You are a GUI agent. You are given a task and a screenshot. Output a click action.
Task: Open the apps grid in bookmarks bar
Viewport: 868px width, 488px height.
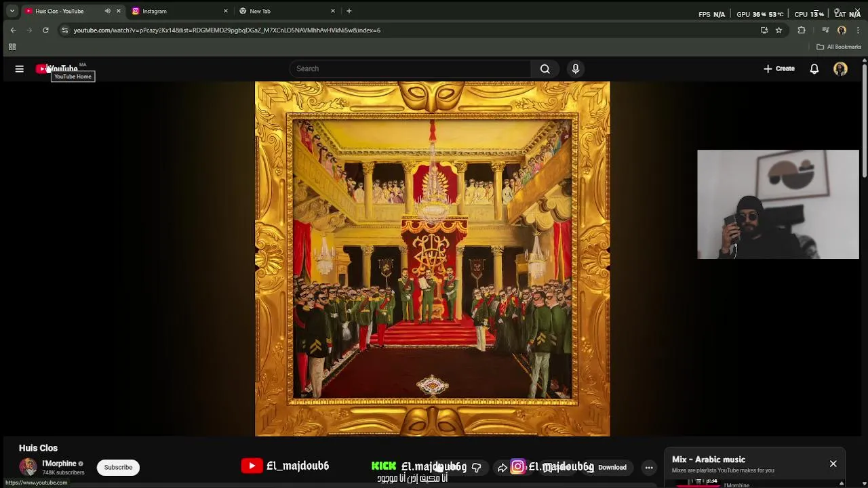12,47
